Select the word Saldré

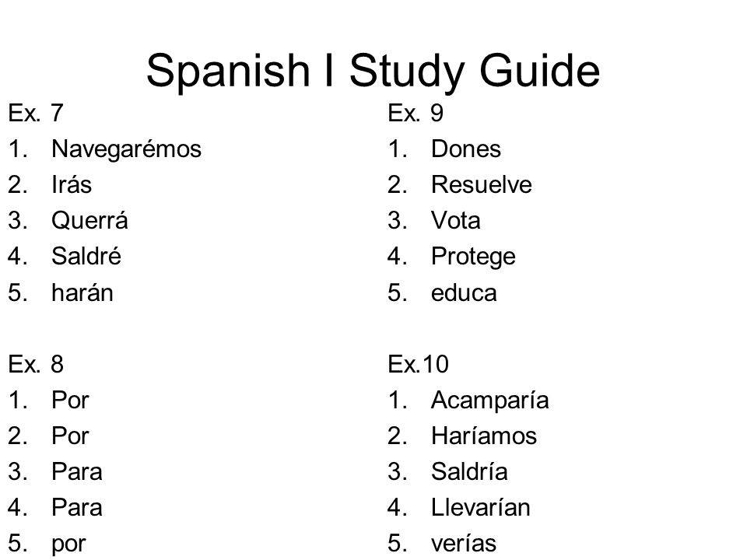[86, 256]
